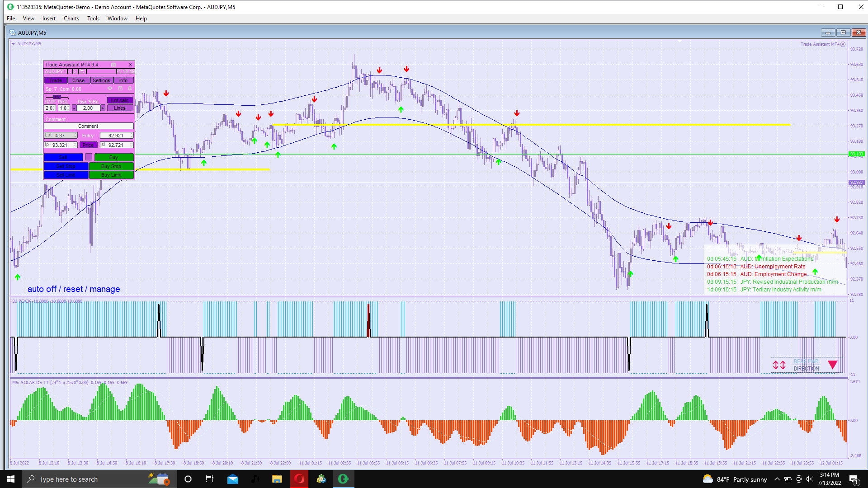Expand the AUDJPY,M5 chart corner menu arrow
Image resolution: width=868 pixels, height=488 pixels.
coord(13,44)
